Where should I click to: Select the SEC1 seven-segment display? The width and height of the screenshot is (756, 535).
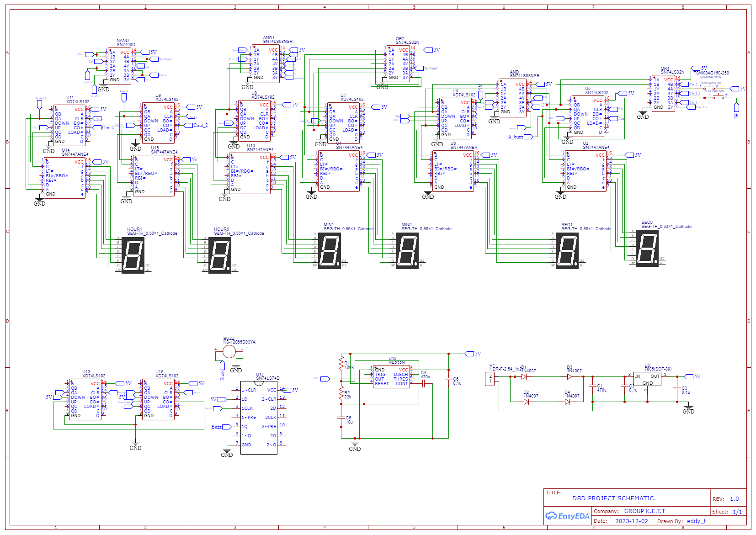click(x=567, y=250)
